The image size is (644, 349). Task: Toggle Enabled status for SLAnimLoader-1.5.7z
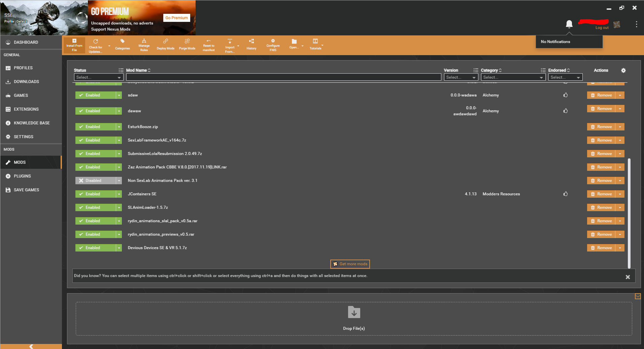pyautogui.click(x=96, y=207)
